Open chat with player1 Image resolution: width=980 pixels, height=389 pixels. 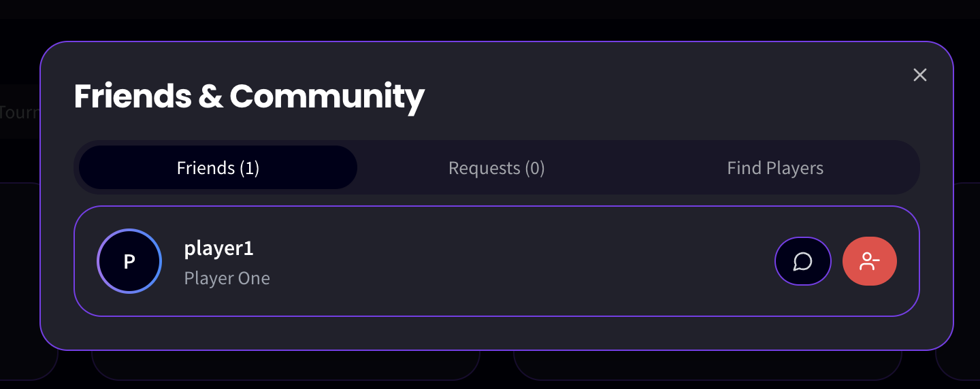pos(802,261)
